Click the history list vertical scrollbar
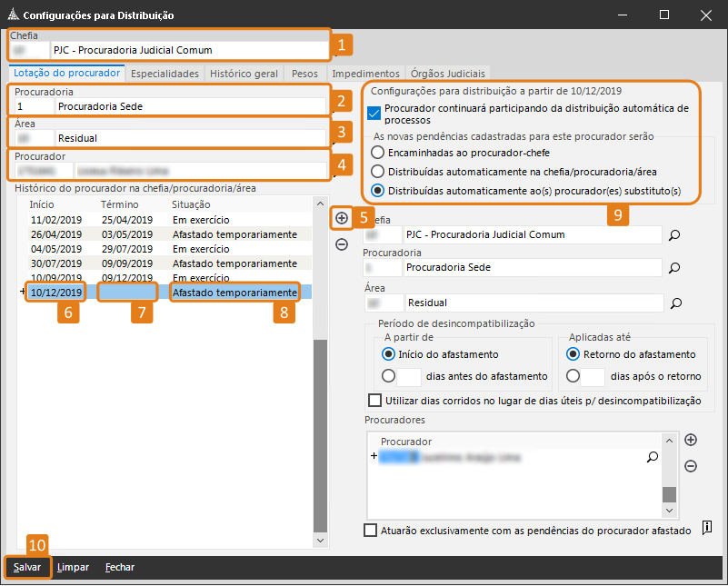Image resolution: width=728 pixels, height=586 pixels. pos(319,409)
